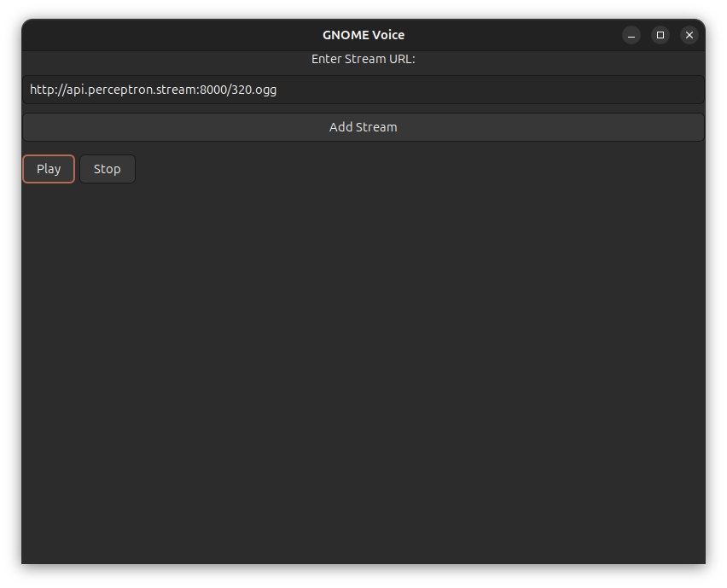Click the empty title bar left of the title
Image resolution: width=727 pixels, height=588 pixels.
tap(171, 35)
